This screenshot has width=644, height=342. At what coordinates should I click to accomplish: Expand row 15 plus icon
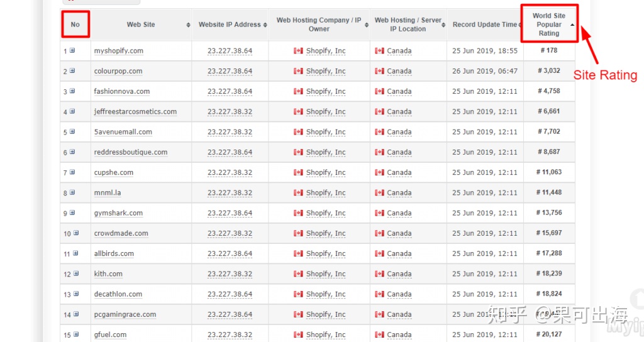click(76, 334)
